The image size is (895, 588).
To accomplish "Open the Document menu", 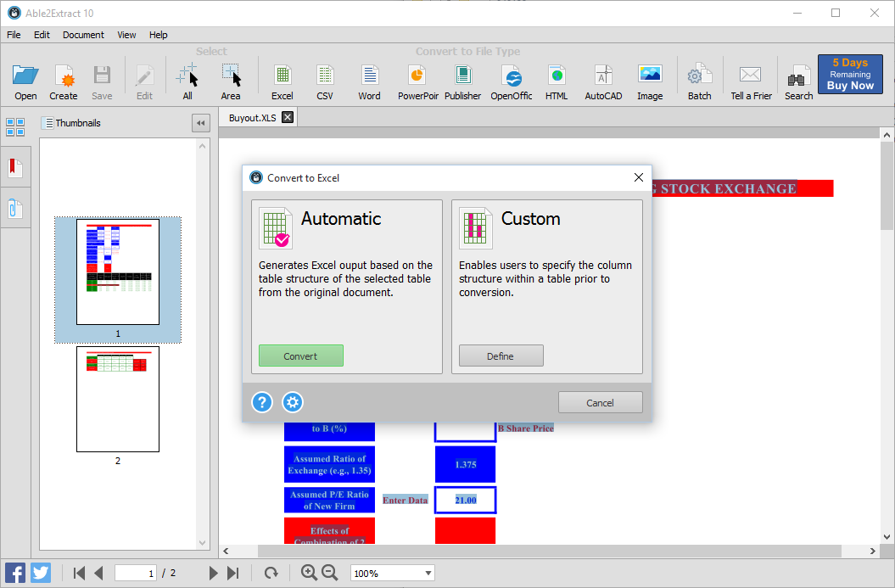I will (83, 35).
